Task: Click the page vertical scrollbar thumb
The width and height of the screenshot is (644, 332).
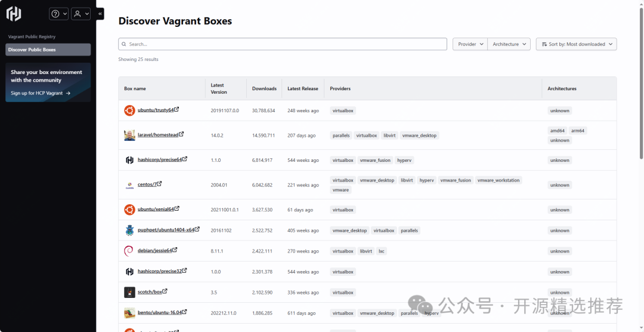Action: point(642,82)
